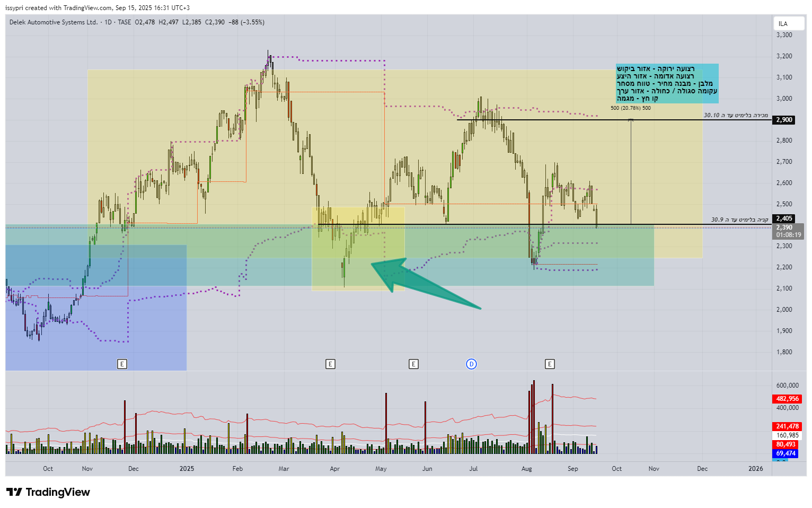
Task: Click the Delek Automotive Systems Ltd. symbol title
Action: [x=54, y=22]
